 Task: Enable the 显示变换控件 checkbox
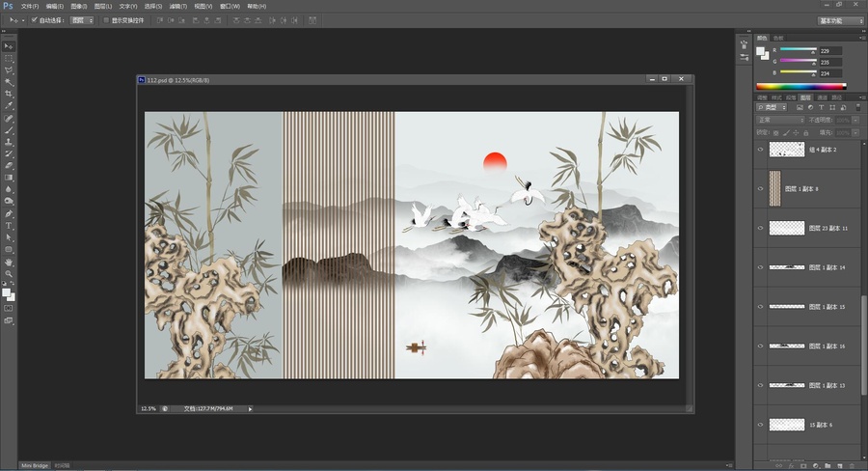pos(106,20)
